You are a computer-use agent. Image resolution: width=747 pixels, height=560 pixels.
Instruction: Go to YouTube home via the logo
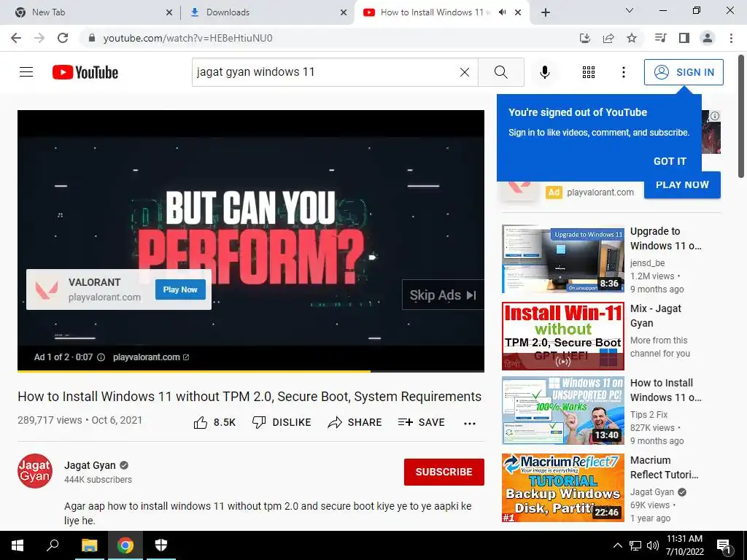85,72
